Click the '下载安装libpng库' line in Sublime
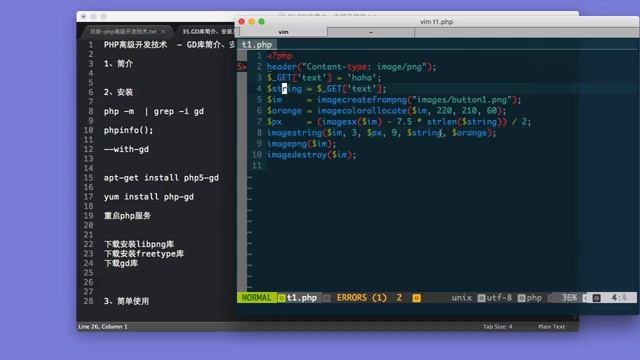 (x=139, y=244)
